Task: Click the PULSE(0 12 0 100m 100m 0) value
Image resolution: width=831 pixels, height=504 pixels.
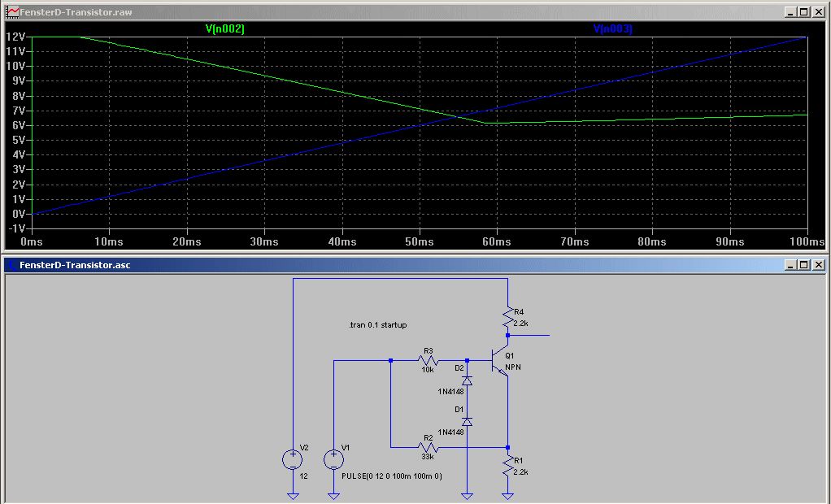Action: coord(392,476)
